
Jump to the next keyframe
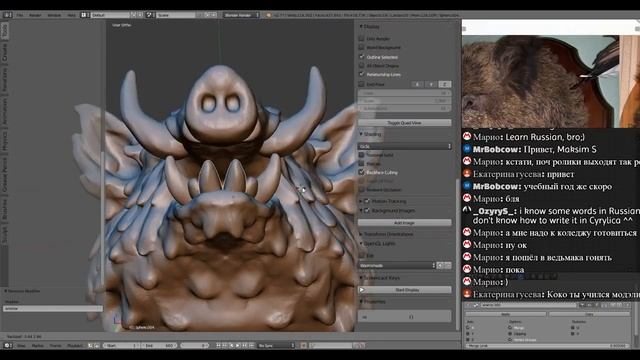coord(244,345)
